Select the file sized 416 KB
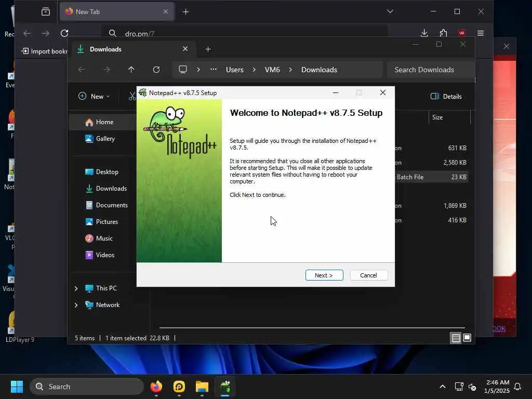Screen dimensions: 532x399 432,220
